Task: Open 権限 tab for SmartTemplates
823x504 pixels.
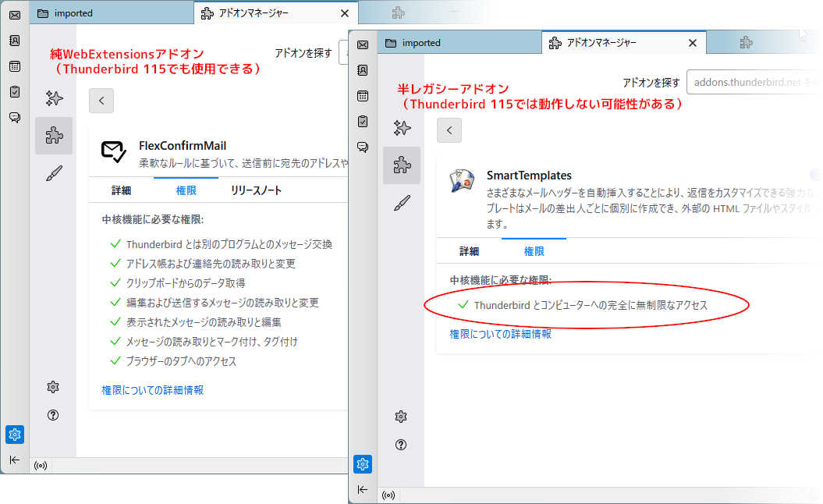Action: (534, 251)
